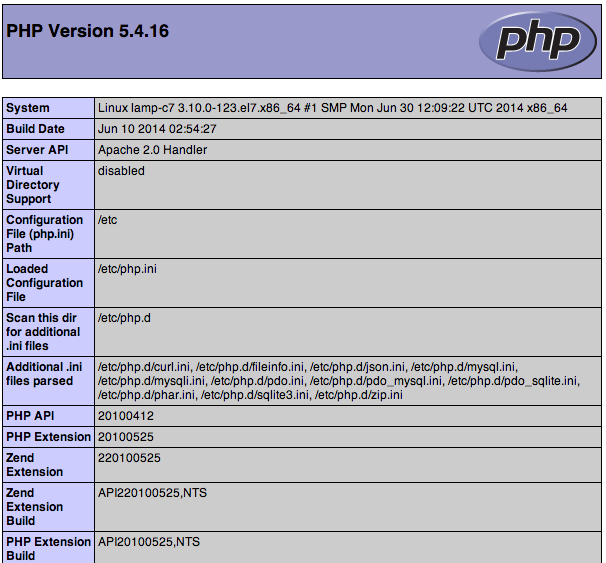Screen dimensions: 606x563
Task: Click the /etc/php.d/curl.ini parsed files list
Action: click(338, 381)
